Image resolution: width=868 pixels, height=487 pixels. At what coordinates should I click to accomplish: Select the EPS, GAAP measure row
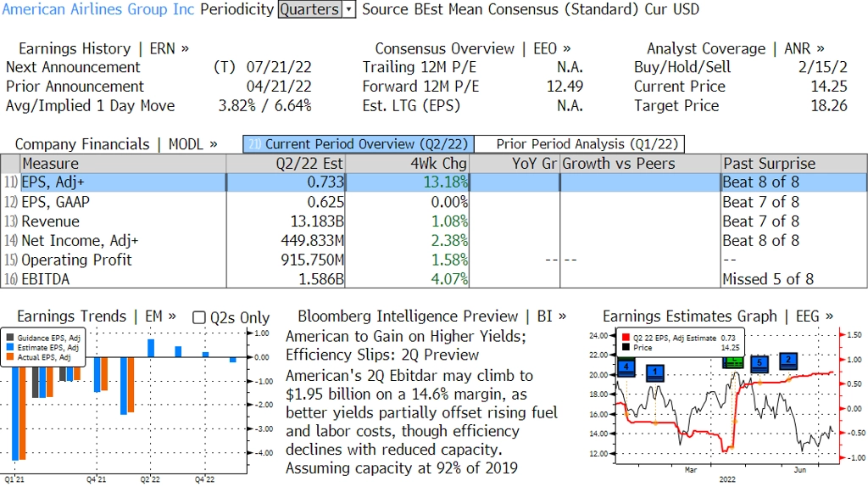(x=433, y=202)
